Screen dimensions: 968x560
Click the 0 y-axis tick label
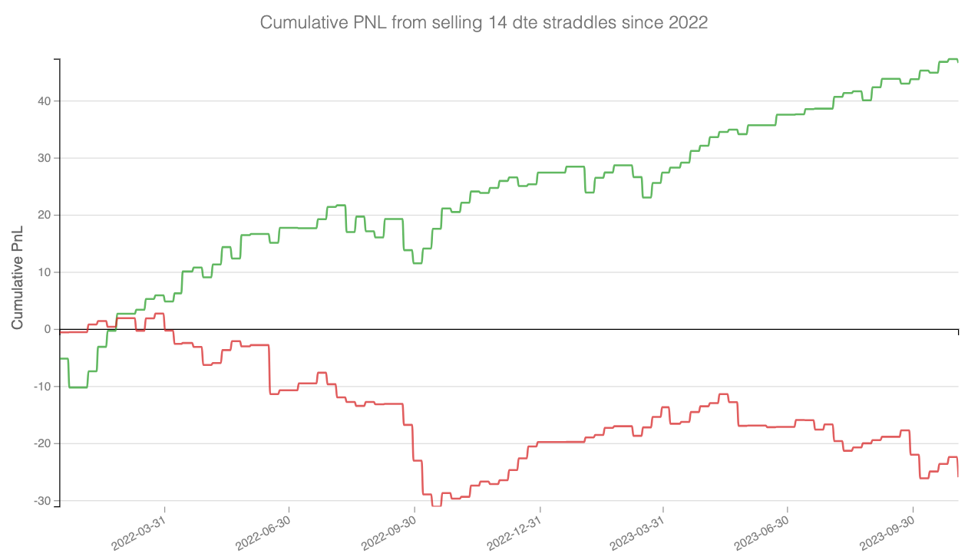[47, 329]
